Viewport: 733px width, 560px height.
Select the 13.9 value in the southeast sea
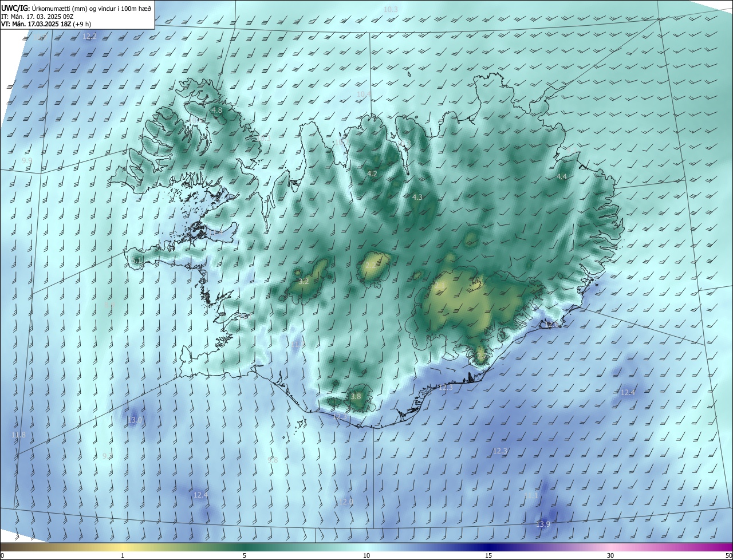pyautogui.click(x=543, y=524)
